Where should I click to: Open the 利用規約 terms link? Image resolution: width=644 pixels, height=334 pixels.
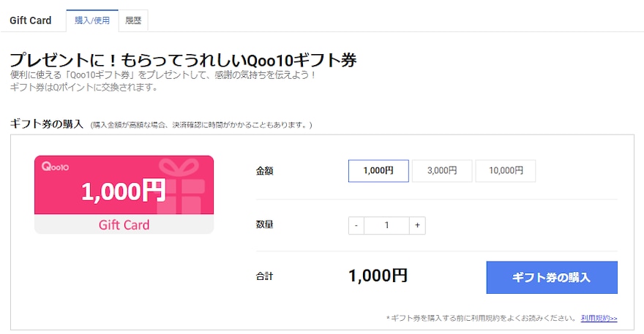point(599,318)
